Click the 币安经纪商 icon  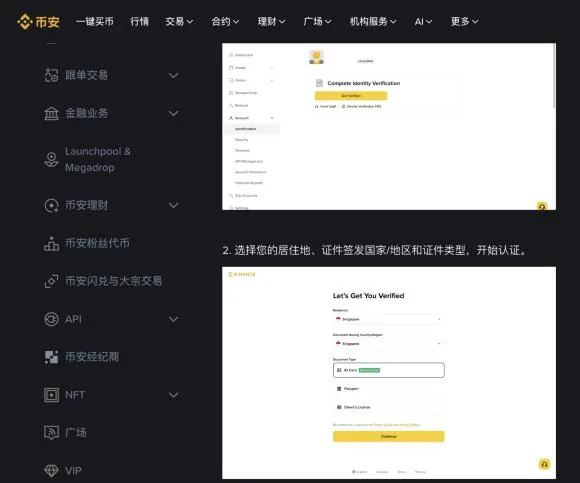51,357
